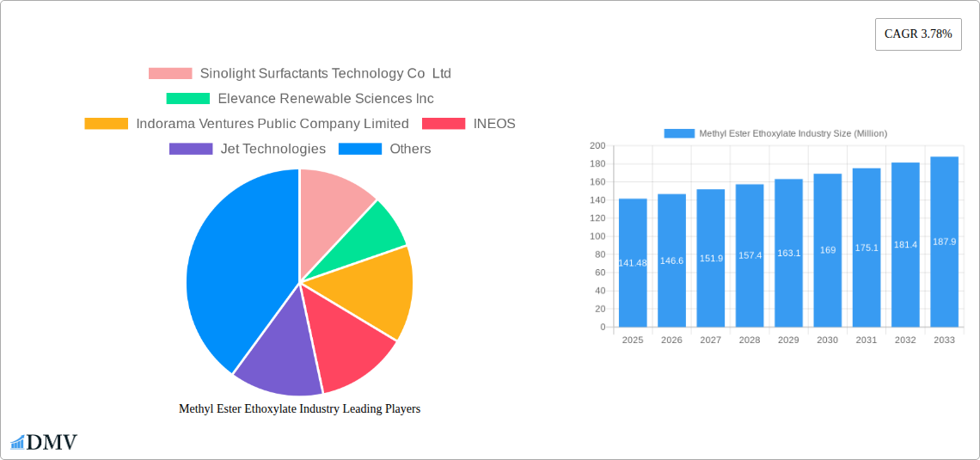Click the 140 y-axis label
This screenshot has height=460, width=980.
[x=597, y=200]
